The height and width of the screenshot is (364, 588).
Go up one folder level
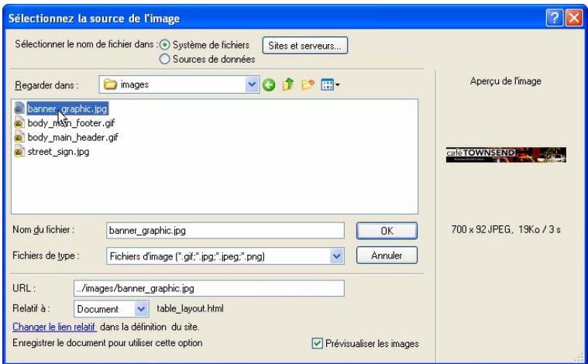(x=288, y=84)
